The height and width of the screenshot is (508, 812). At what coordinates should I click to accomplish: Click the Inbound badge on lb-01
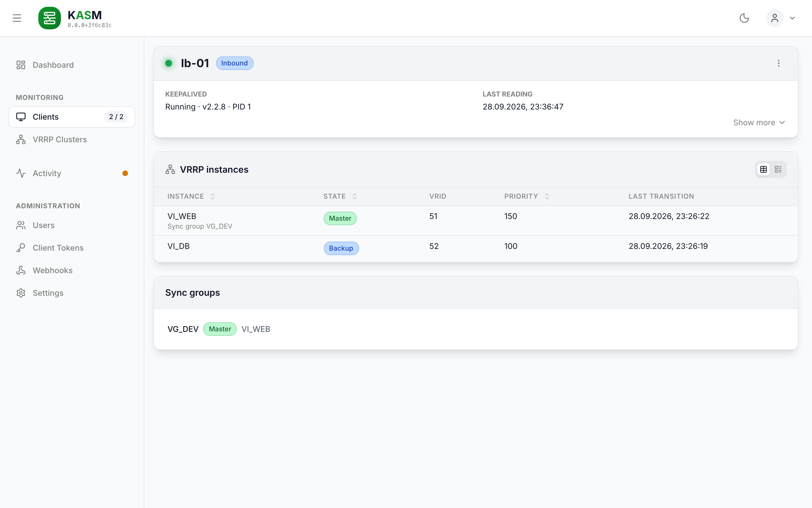point(235,63)
